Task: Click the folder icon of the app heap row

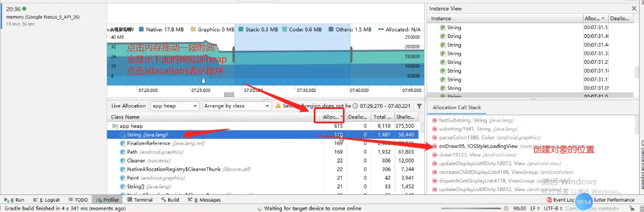Action: (x=115, y=126)
